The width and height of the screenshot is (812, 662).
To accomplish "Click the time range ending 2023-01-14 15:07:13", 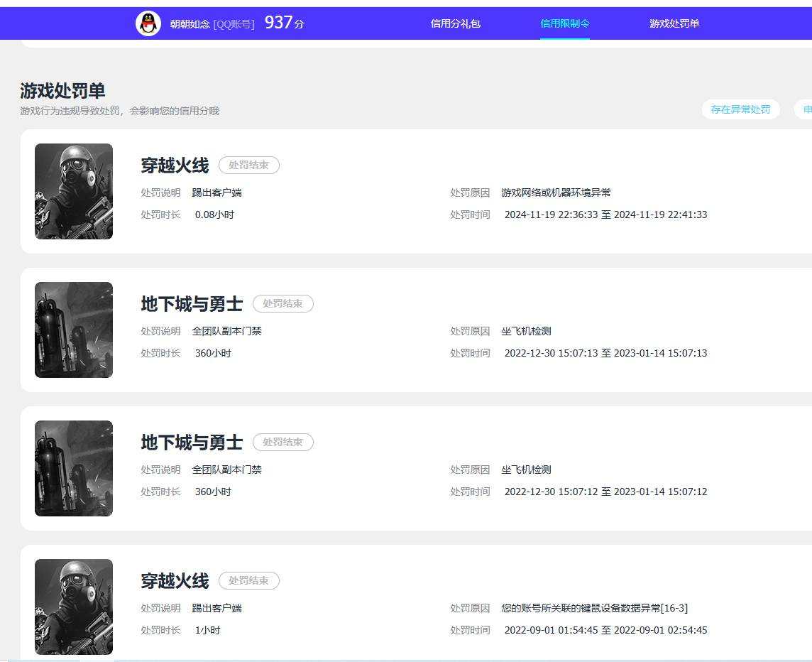I will click(606, 353).
